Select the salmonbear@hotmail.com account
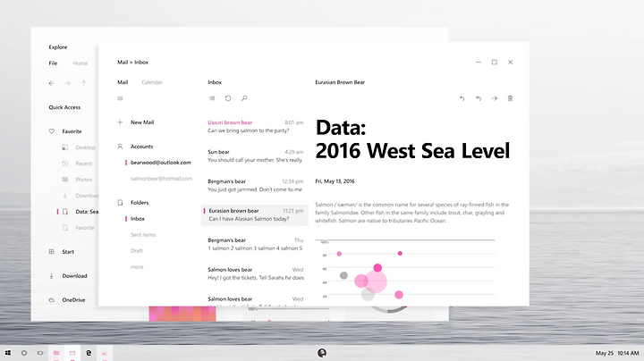644x361 pixels. [x=161, y=179]
